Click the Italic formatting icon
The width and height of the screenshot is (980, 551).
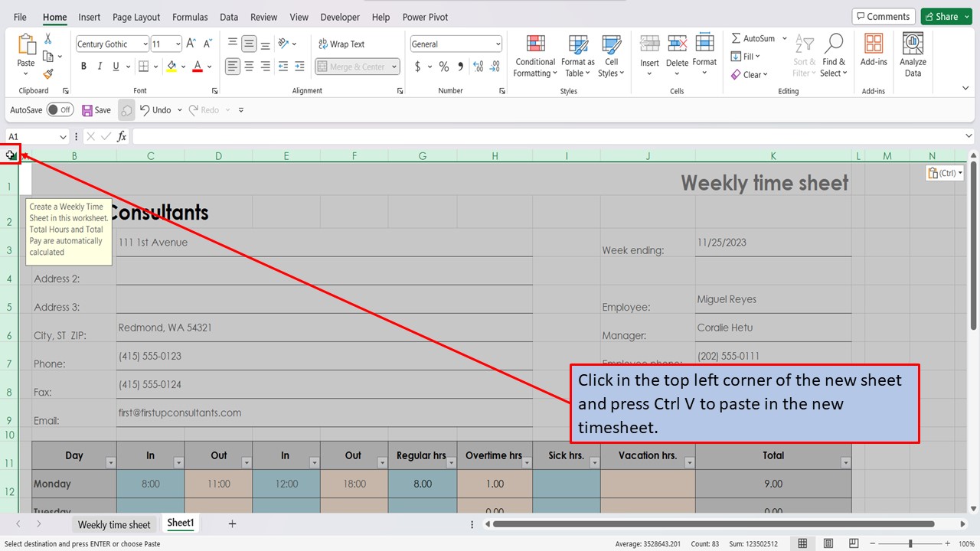pos(100,66)
